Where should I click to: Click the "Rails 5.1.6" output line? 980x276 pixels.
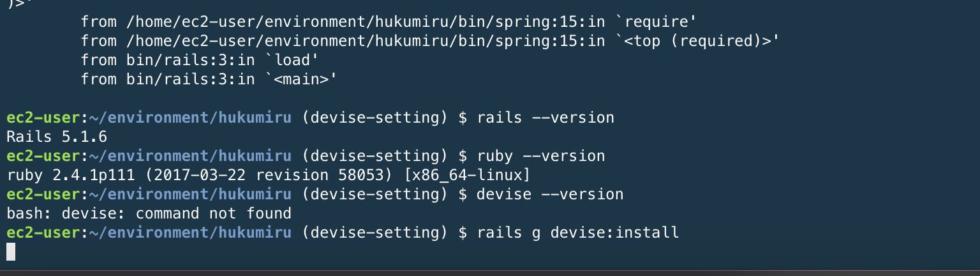[x=56, y=137]
